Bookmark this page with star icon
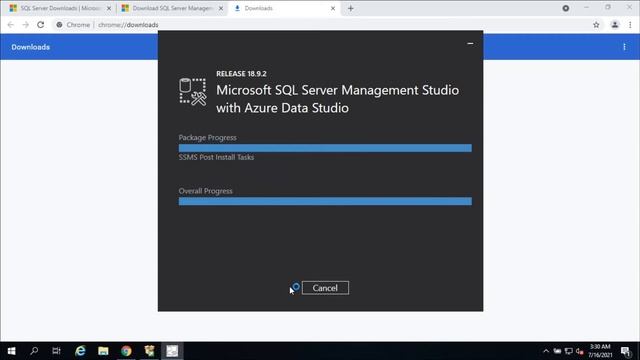The image size is (640, 360). (596, 25)
